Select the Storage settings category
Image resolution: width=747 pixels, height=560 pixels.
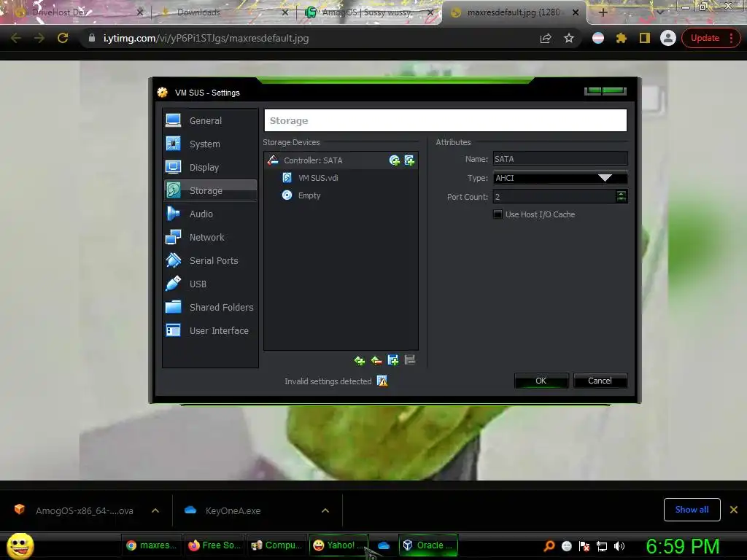point(209,190)
